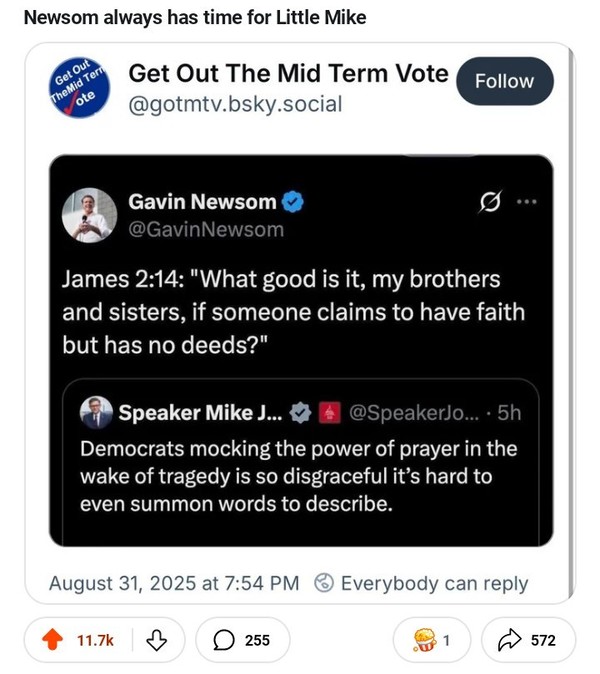Click the Get Out The Mid Term Vote avatar

(81, 87)
